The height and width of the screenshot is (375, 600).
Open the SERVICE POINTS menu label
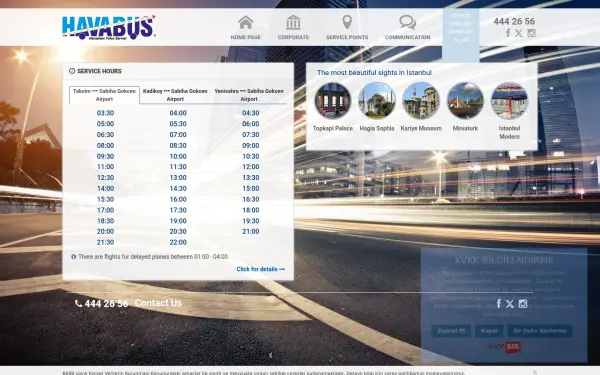tap(347, 37)
